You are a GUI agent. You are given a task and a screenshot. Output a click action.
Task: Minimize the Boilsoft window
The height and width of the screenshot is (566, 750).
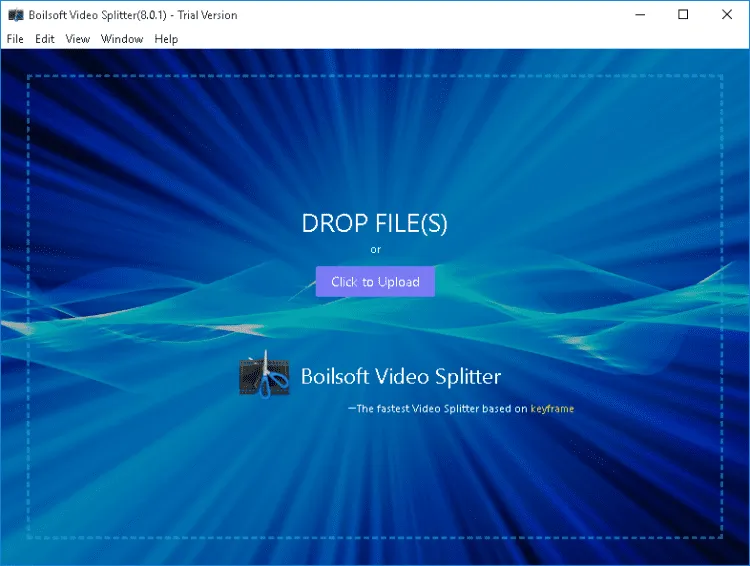640,15
